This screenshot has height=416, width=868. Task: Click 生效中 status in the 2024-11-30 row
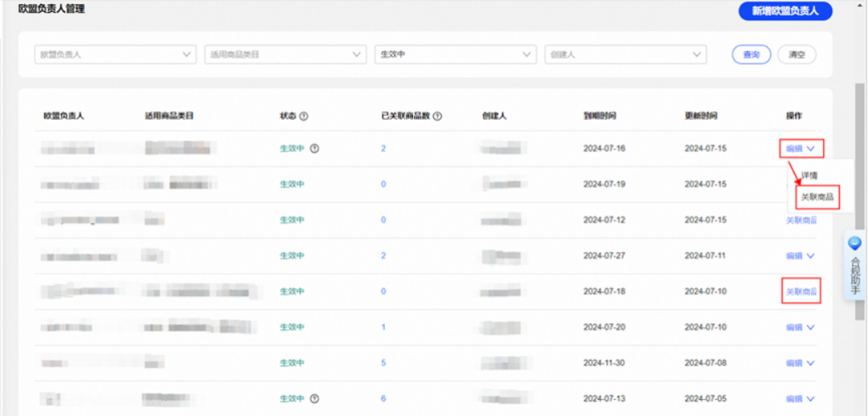(x=292, y=363)
